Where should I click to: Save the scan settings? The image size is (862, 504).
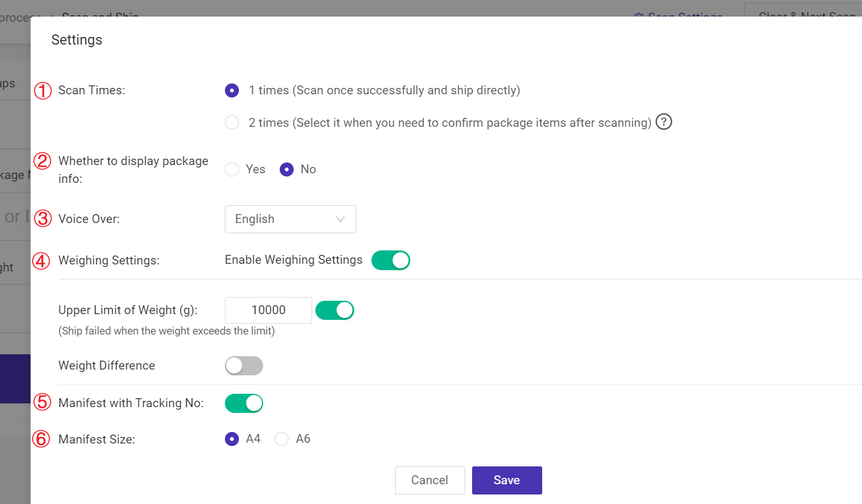coord(506,480)
